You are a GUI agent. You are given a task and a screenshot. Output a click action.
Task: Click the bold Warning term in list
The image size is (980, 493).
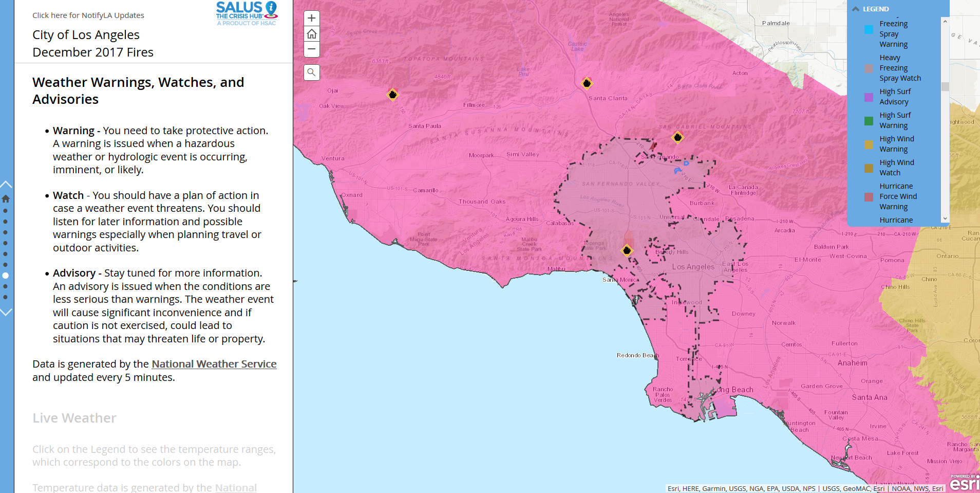(x=73, y=131)
